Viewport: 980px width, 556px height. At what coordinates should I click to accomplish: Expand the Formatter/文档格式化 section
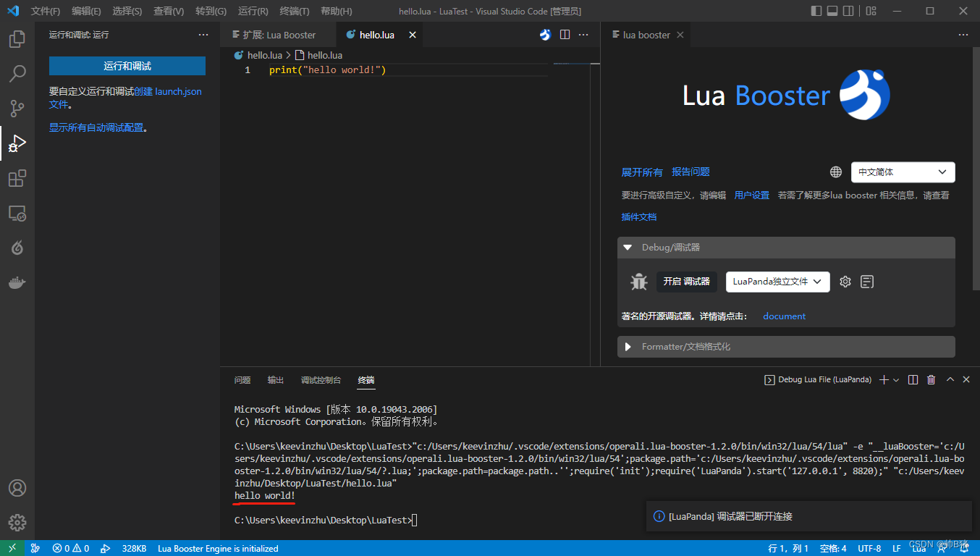click(x=627, y=346)
